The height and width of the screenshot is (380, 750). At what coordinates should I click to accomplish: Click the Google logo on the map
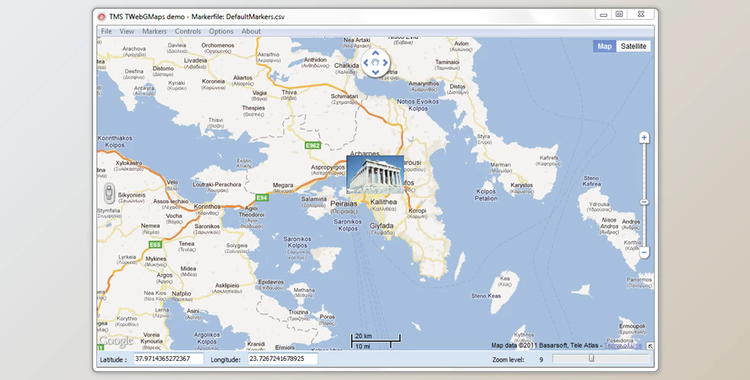point(116,341)
